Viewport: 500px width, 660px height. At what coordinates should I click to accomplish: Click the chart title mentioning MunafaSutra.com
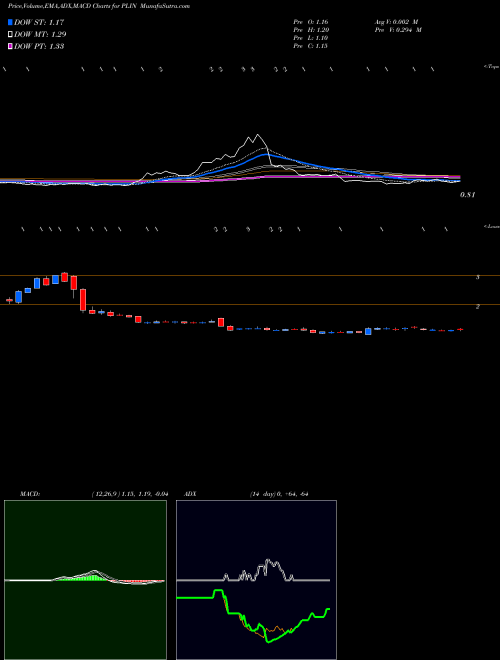(98, 6)
